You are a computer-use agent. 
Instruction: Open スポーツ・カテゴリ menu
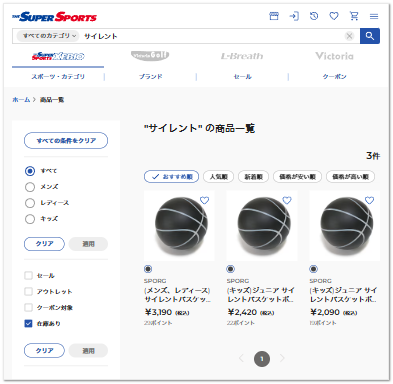[x=58, y=77]
